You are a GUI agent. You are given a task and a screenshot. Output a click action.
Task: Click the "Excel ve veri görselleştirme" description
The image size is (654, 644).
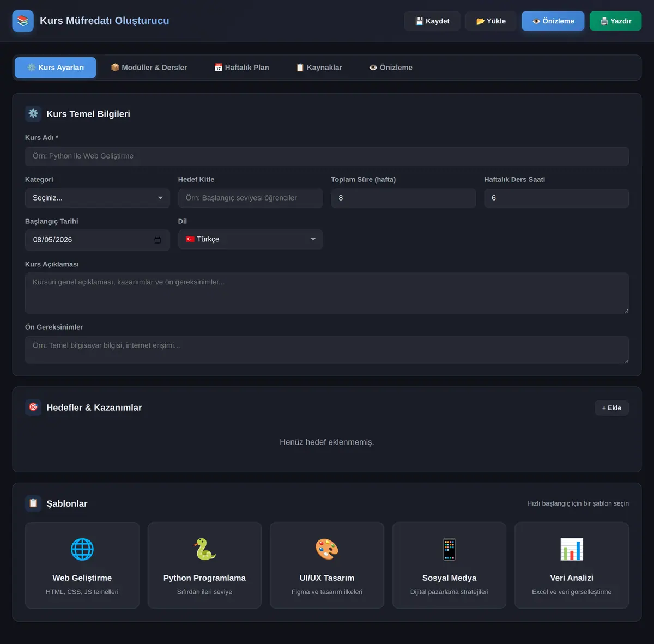pos(572,592)
